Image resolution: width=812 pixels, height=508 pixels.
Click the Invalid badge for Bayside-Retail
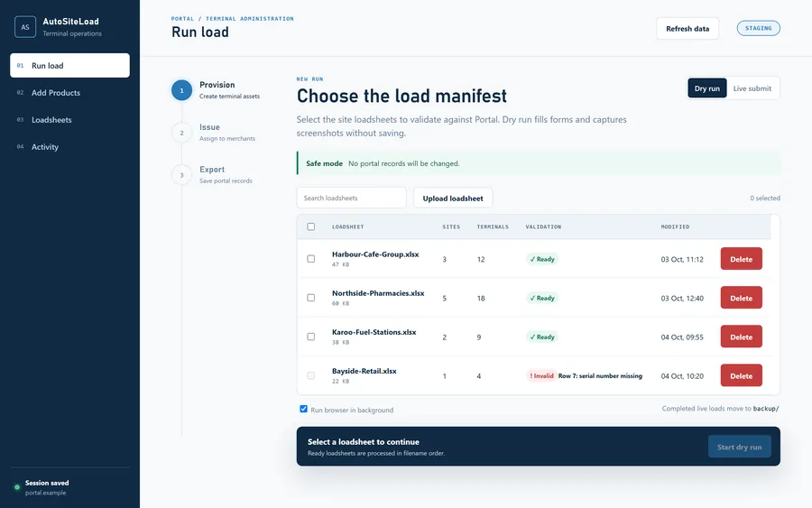[541, 375]
